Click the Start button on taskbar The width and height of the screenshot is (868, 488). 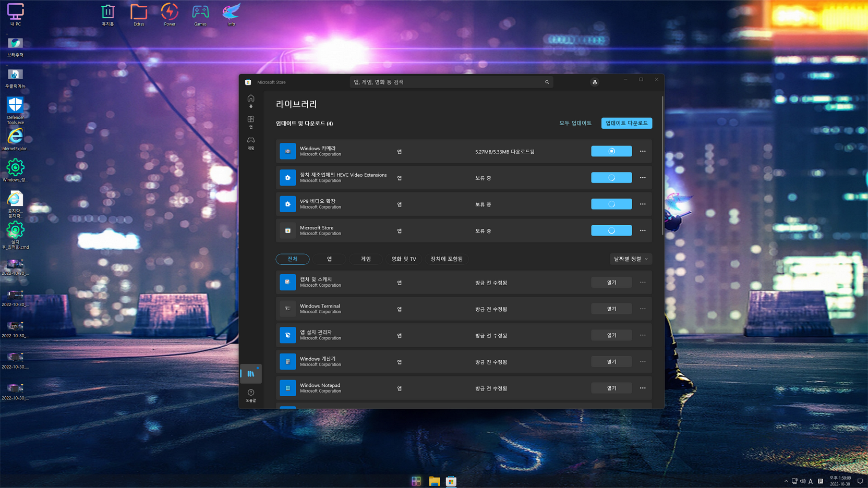click(416, 481)
